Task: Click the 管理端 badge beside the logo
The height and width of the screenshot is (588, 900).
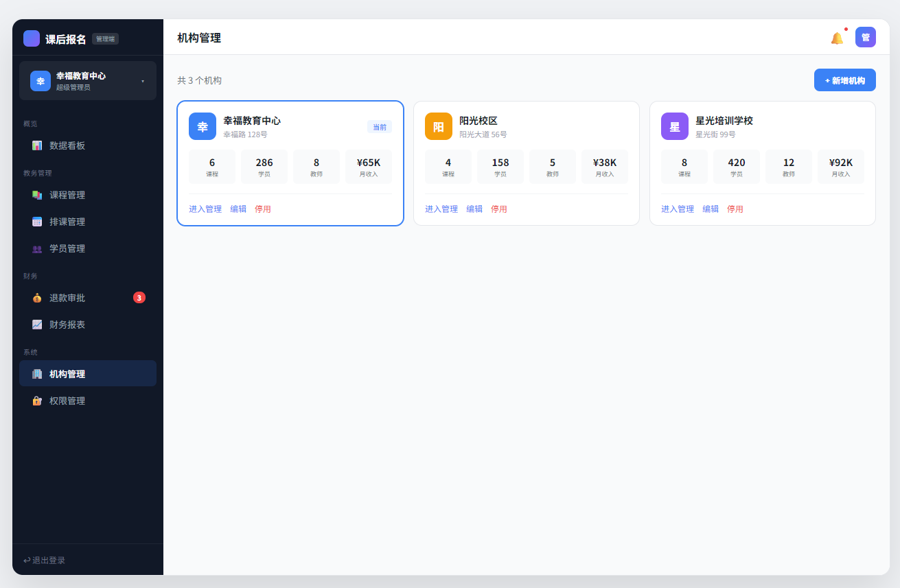Action: tap(105, 39)
